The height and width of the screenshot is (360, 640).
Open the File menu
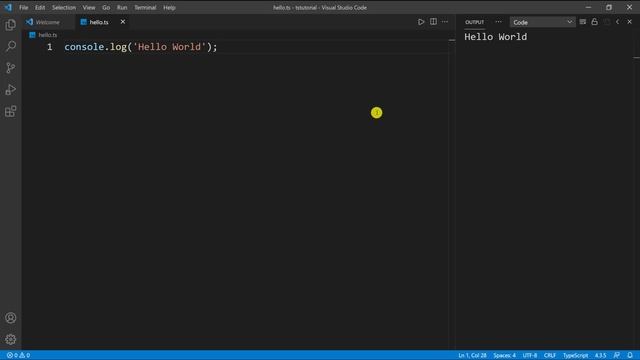point(24,7)
